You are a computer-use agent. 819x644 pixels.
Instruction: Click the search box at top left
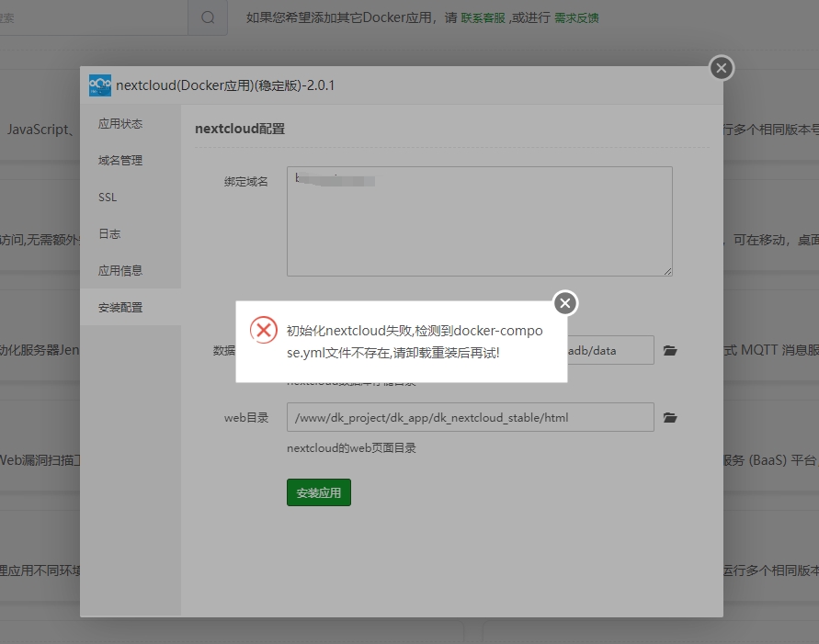[94, 17]
